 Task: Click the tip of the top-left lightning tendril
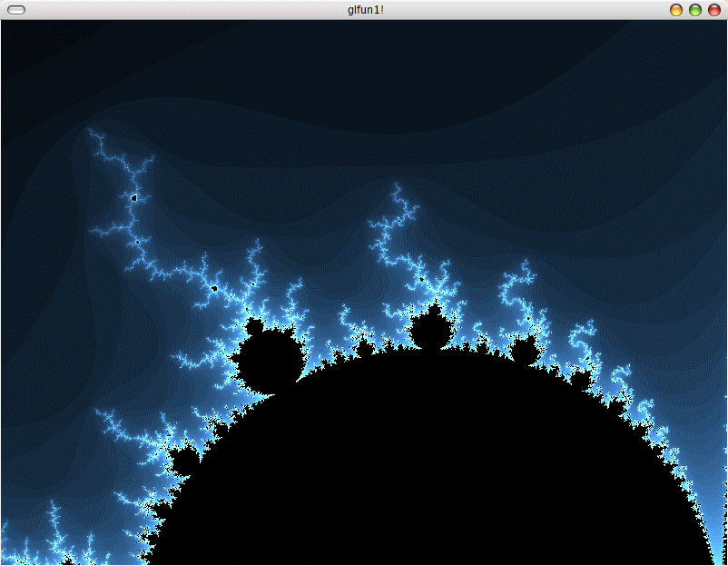pos(90,132)
